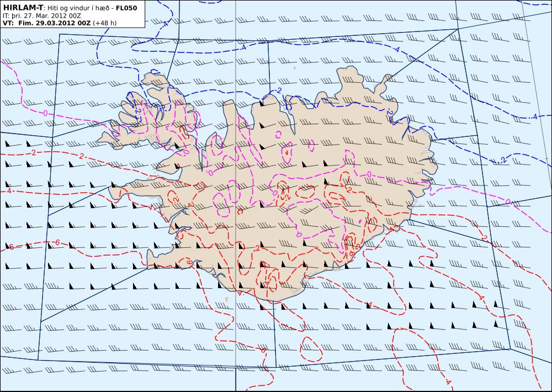The image size is (552, 392).
Task: Click the HIRLAM-T model title text
Action: pyautogui.click(x=23, y=8)
